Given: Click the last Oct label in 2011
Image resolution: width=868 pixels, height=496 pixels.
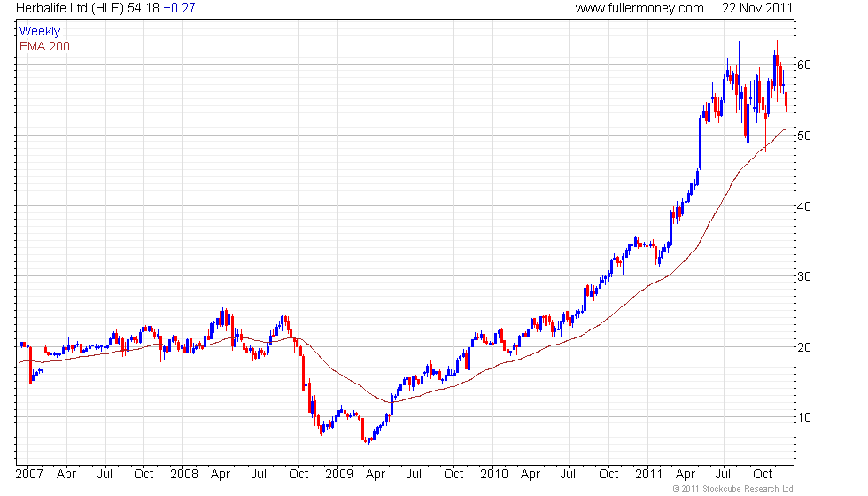Looking at the screenshot, I should pos(763,475).
